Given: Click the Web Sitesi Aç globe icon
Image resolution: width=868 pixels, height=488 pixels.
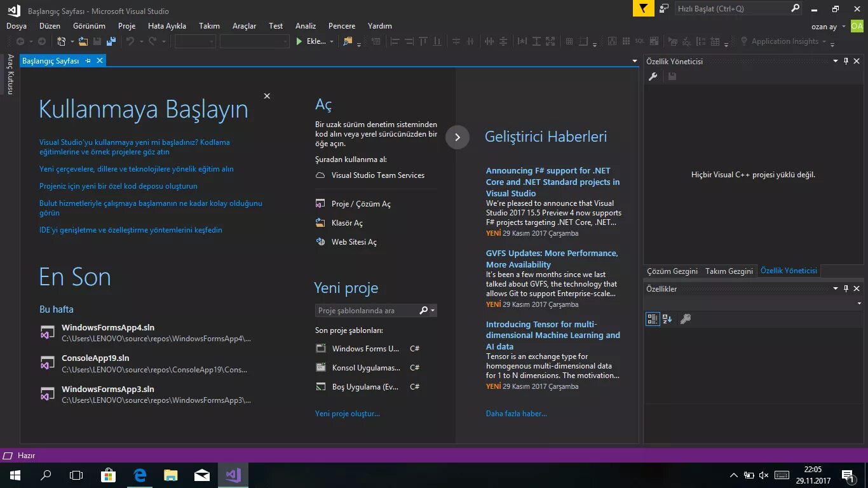Looking at the screenshot, I should [320, 242].
